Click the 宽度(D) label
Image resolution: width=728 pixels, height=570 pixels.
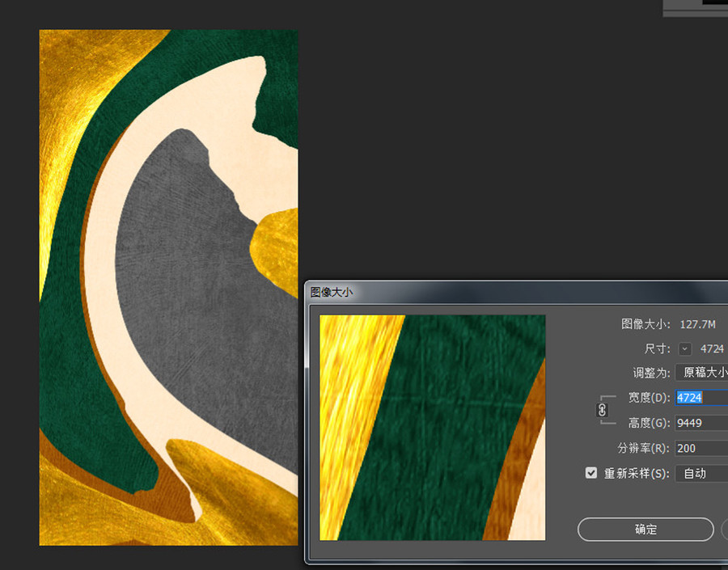(x=649, y=398)
